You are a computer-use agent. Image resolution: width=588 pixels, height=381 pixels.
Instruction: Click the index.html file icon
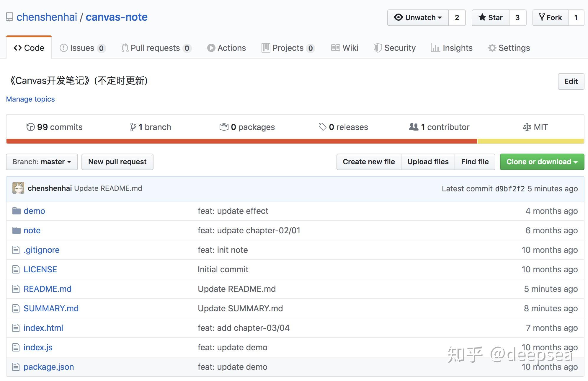tap(16, 328)
